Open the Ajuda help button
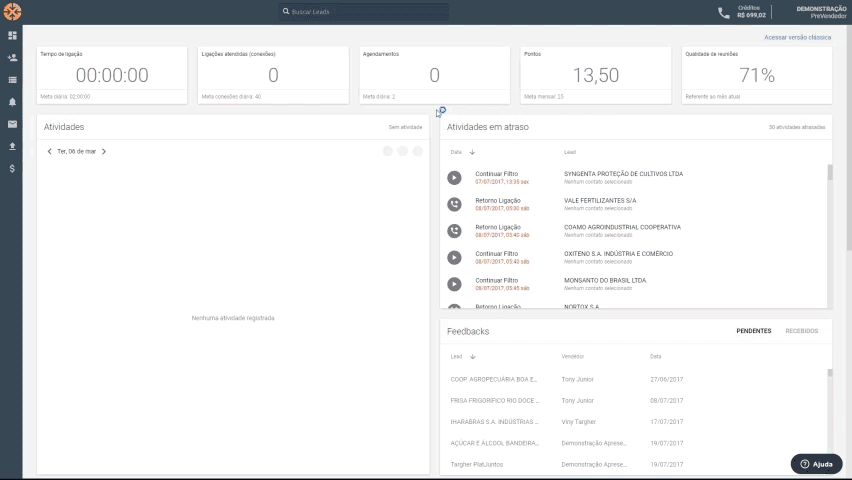This screenshot has width=852, height=480. click(816, 464)
